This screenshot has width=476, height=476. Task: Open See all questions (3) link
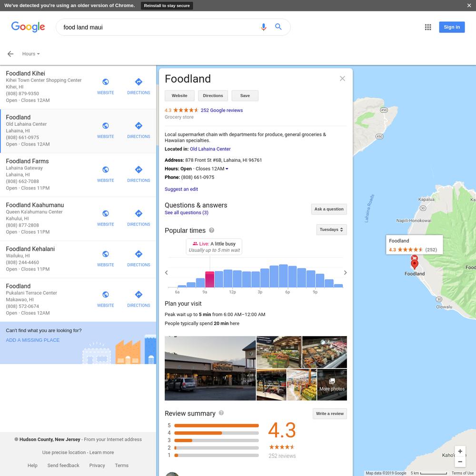tap(187, 212)
